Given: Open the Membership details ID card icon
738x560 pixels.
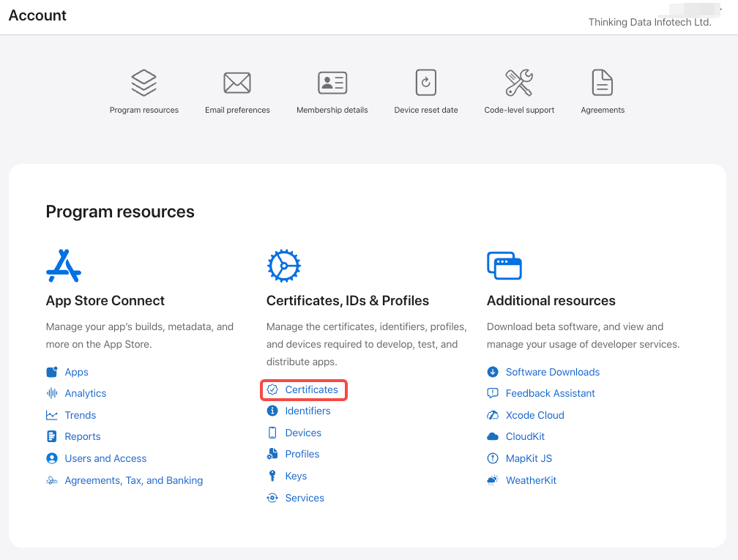Looking at the screenshot, I should [332, 83].
